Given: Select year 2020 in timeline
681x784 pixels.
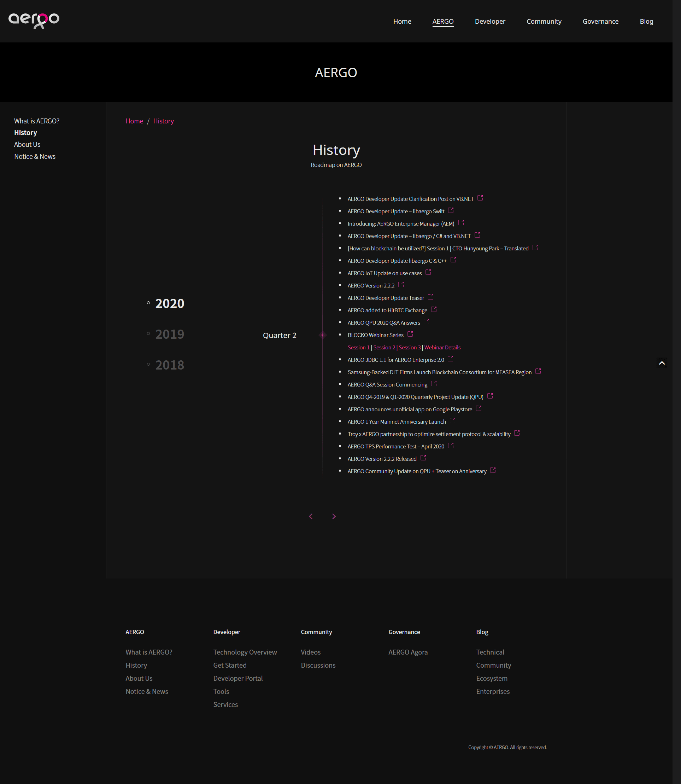Looking at the screenshot, I should click(170, 303).
